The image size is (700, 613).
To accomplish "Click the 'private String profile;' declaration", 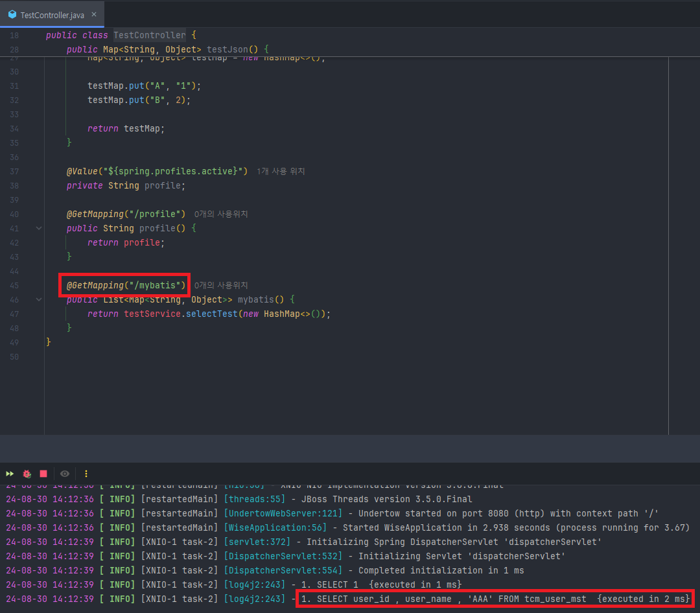I will click(x=126, y=186).
